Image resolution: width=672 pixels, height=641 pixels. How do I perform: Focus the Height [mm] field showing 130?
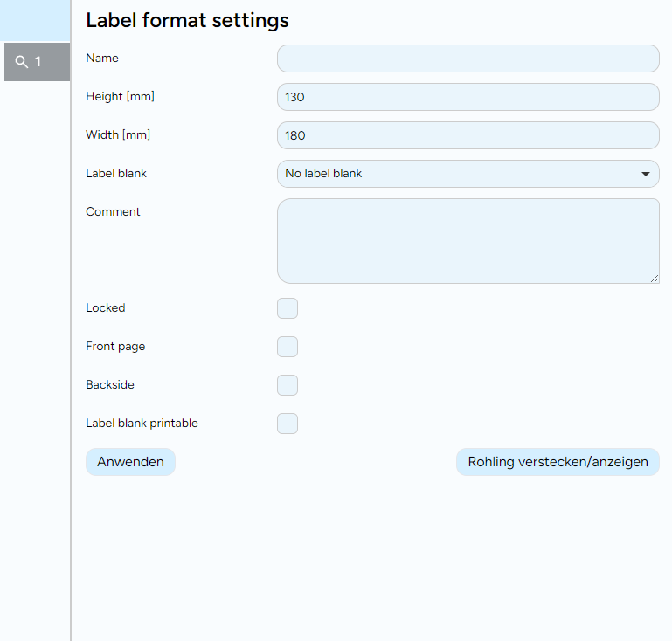tap(468, 97)
